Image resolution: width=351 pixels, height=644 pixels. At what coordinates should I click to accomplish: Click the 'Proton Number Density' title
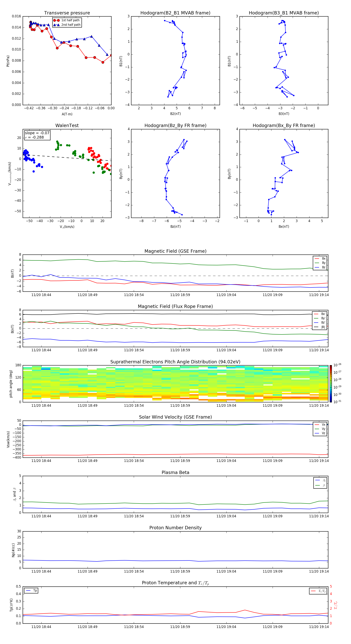tap(175, 528)
